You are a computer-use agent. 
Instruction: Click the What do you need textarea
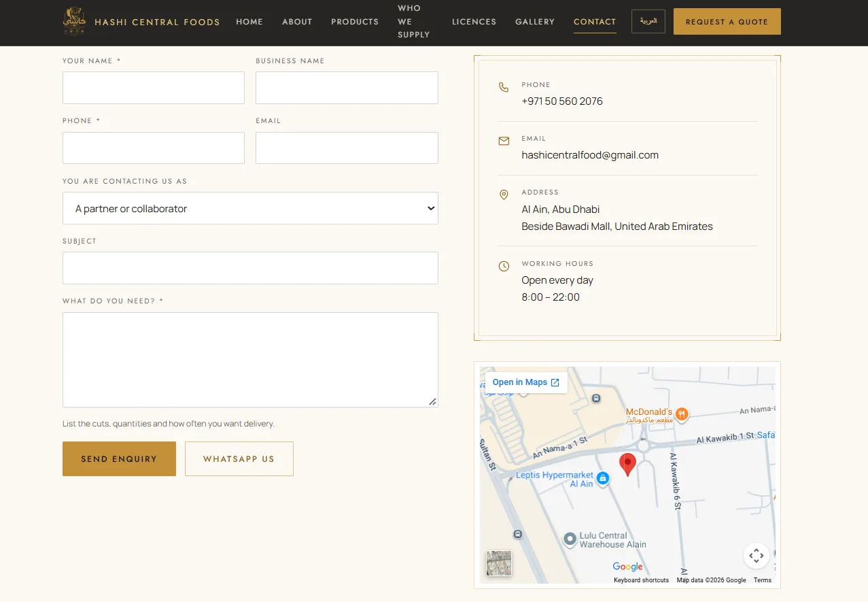click(250, 360)
